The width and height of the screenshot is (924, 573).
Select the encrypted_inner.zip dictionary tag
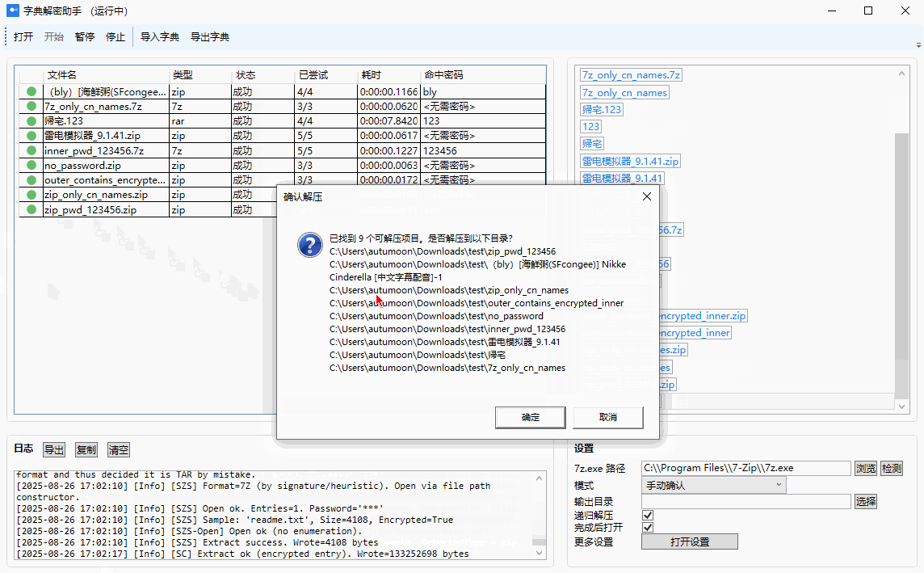click(x=703, y=315)
